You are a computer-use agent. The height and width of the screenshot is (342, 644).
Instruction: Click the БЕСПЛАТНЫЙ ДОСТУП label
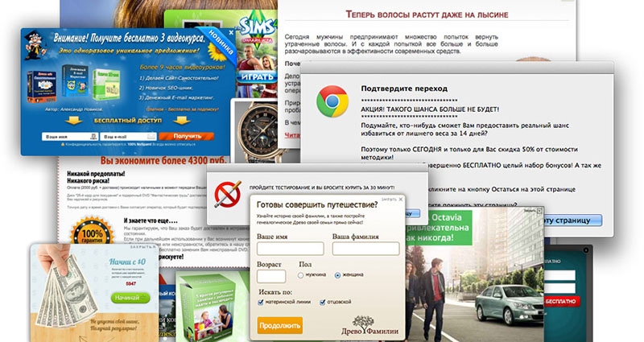tap(128, 121)
